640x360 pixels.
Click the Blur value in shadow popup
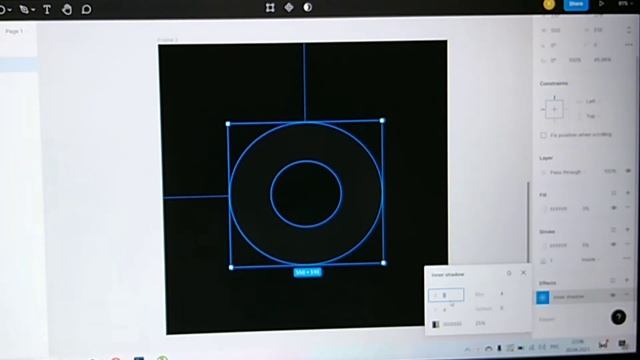click(502, 294)
